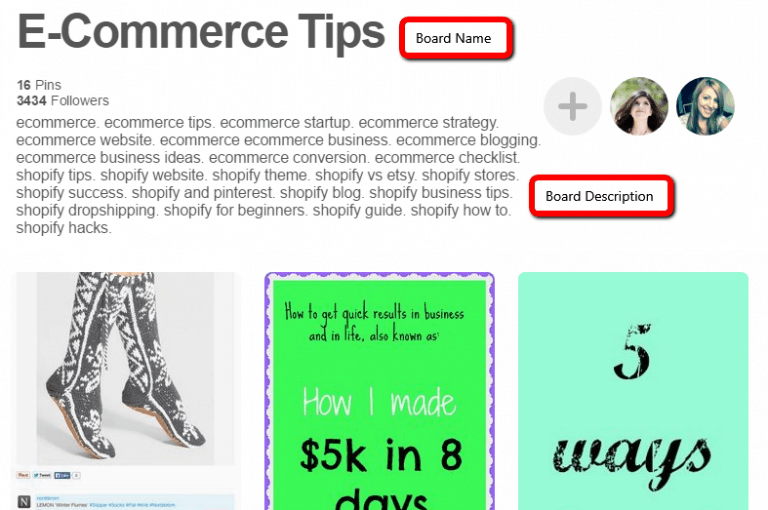View the 3434 Followers list
The image size is (768, 510).
coord(63,100)
